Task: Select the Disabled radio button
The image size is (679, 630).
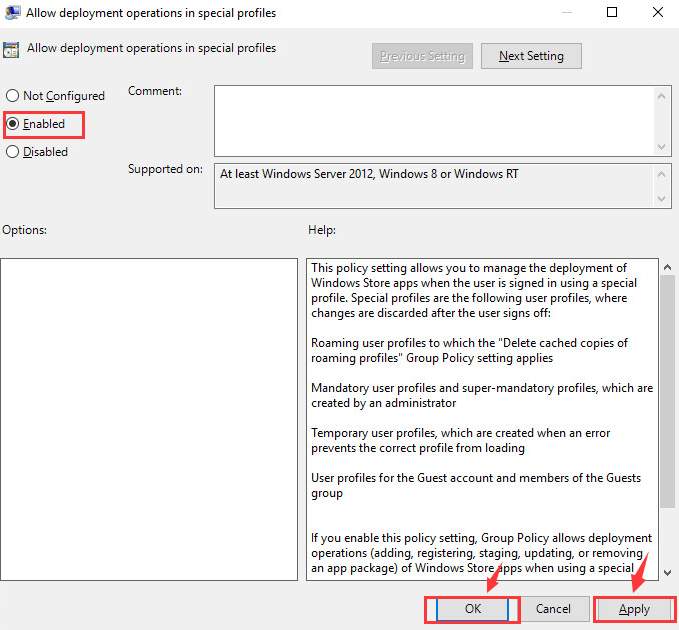Action: pos(37,152)
